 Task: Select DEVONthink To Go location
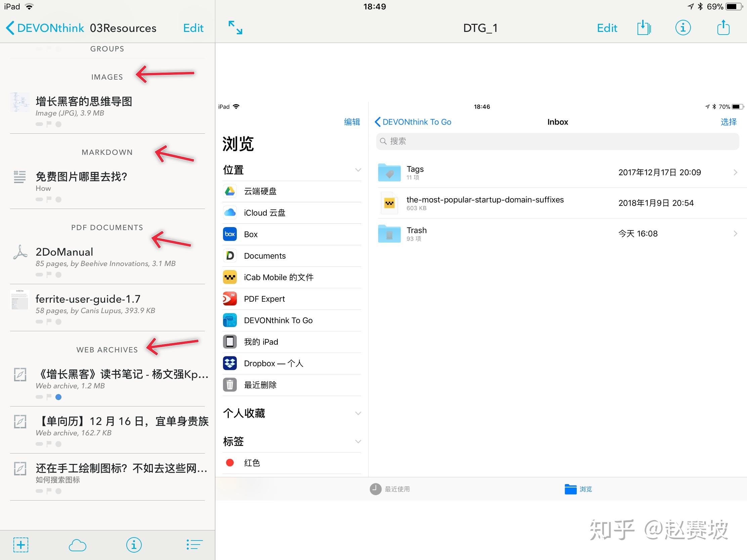(x=292, y=320)
